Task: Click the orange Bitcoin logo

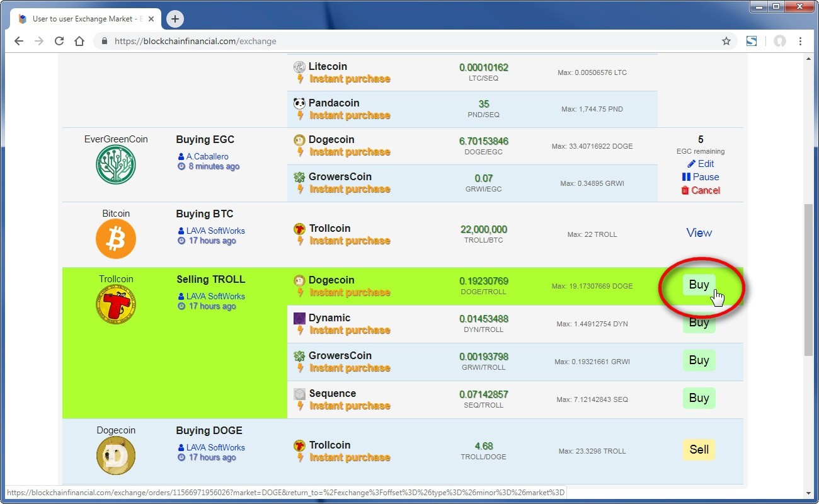Action: (x=116, y=239)
